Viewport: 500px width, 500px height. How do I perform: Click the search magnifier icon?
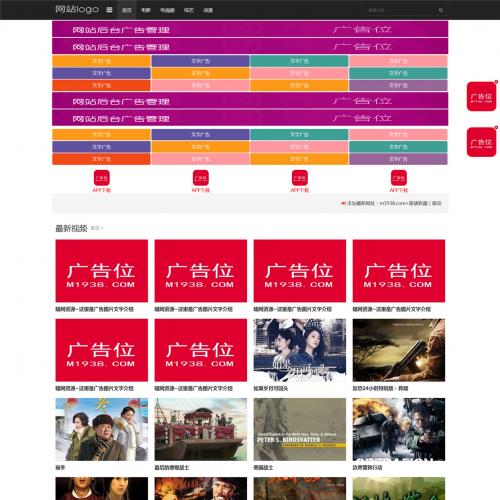pos(441,10)
